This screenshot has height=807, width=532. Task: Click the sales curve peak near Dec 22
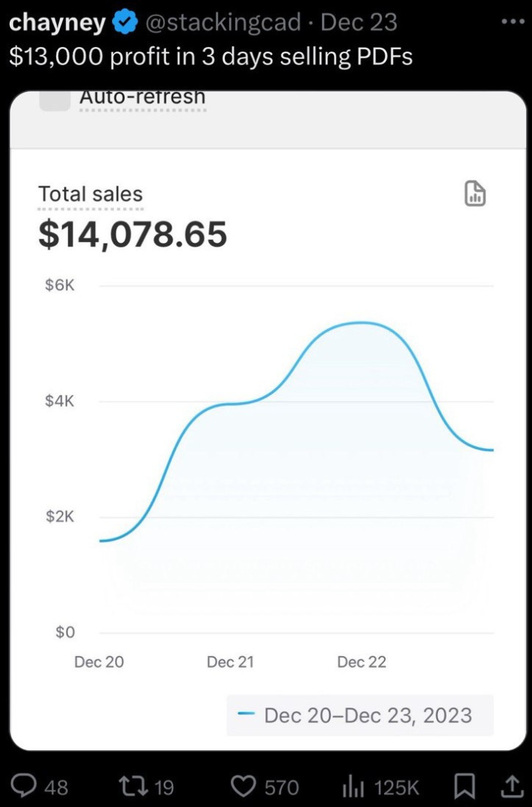[x=362, y=323]
